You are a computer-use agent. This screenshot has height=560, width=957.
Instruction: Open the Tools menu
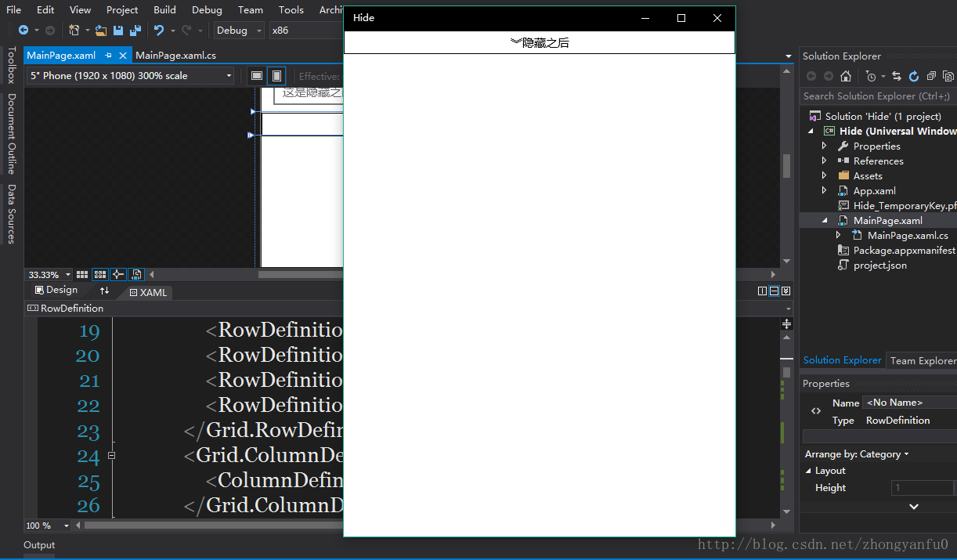pos(291,9)
